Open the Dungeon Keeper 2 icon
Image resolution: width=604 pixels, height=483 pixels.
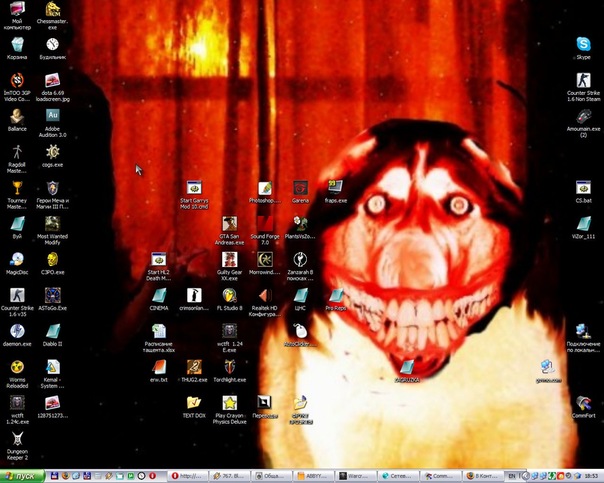coord(17,446)
